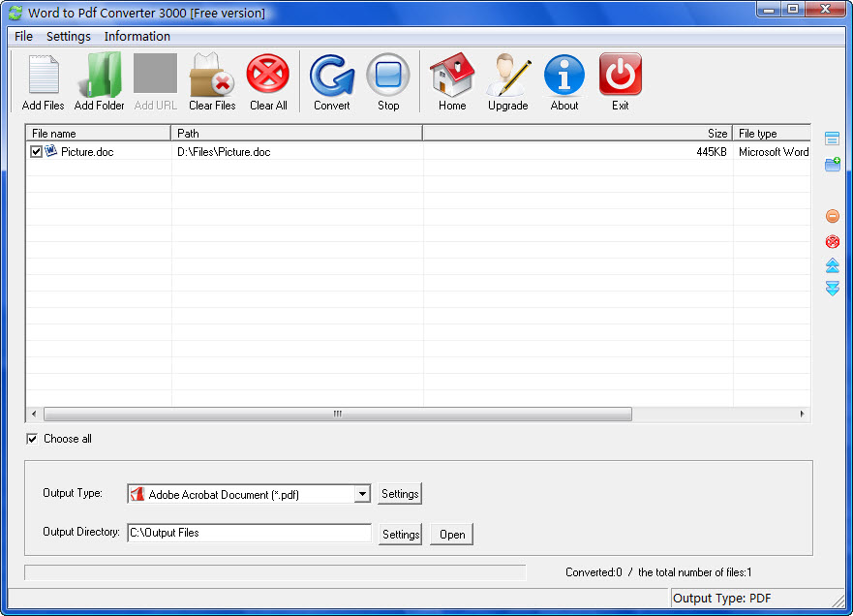
Task: Click the Word icon beside Picture.doc
Action: tap(50, 151)
